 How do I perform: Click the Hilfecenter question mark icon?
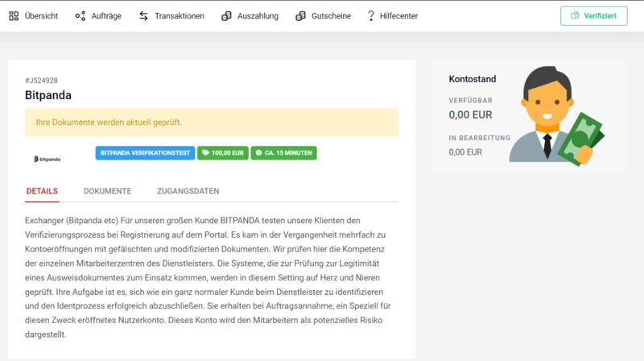371,16
